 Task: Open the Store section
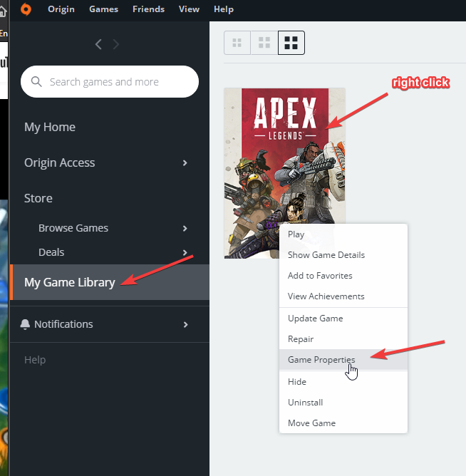click(38, 198)
